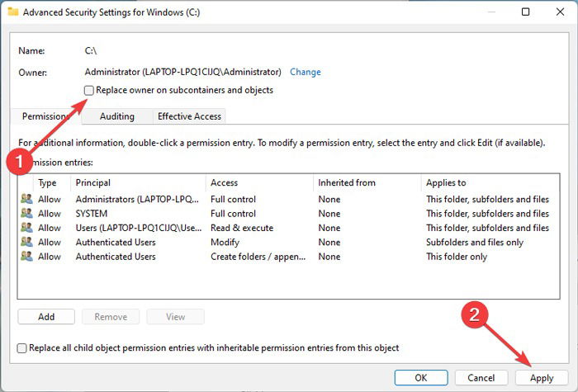Select the SYSTEM principal entry

[92, 214]
